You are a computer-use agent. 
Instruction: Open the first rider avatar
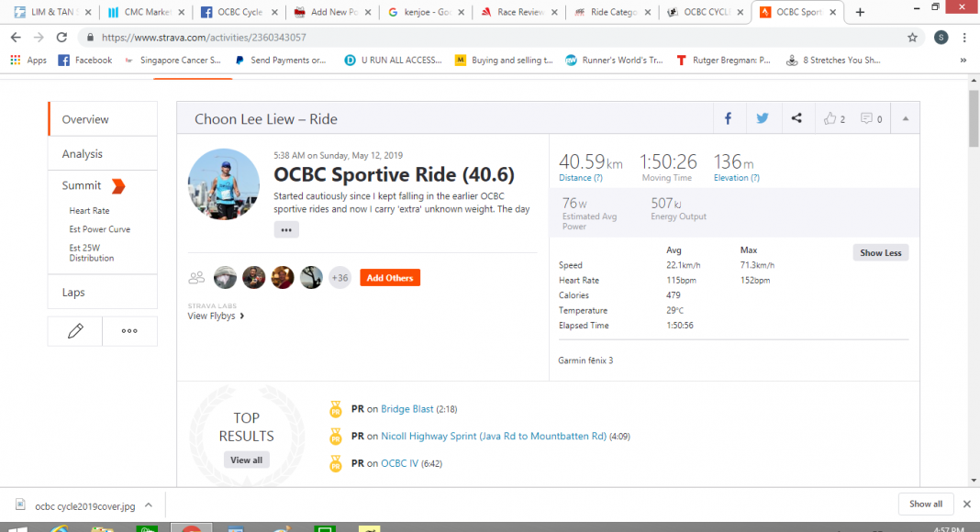coord(225,277)
